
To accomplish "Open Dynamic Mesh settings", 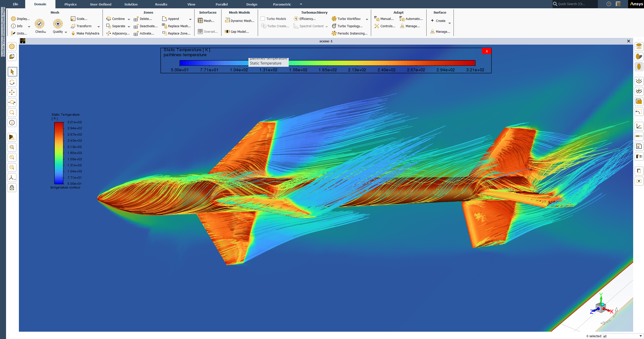I will (x=240, y=21).
